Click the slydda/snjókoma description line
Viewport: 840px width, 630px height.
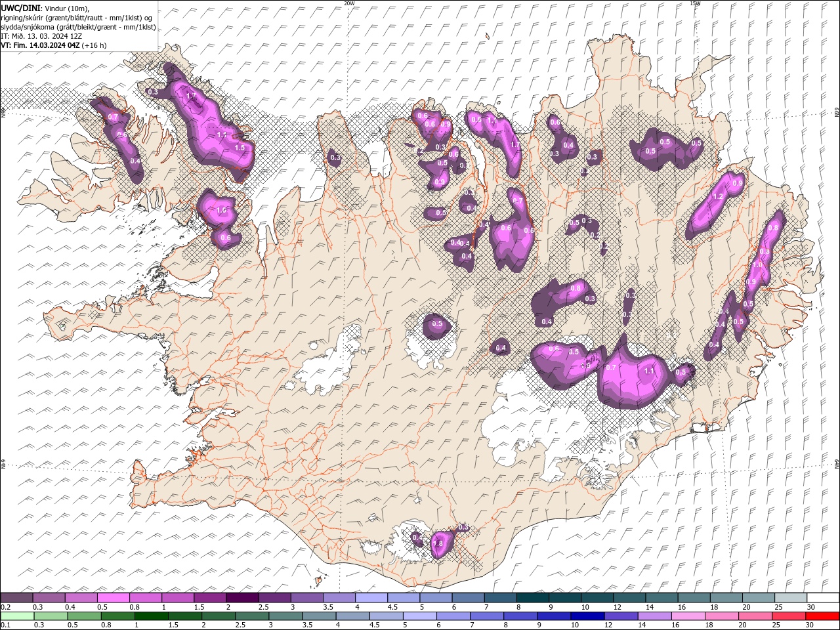click(79, 27)
